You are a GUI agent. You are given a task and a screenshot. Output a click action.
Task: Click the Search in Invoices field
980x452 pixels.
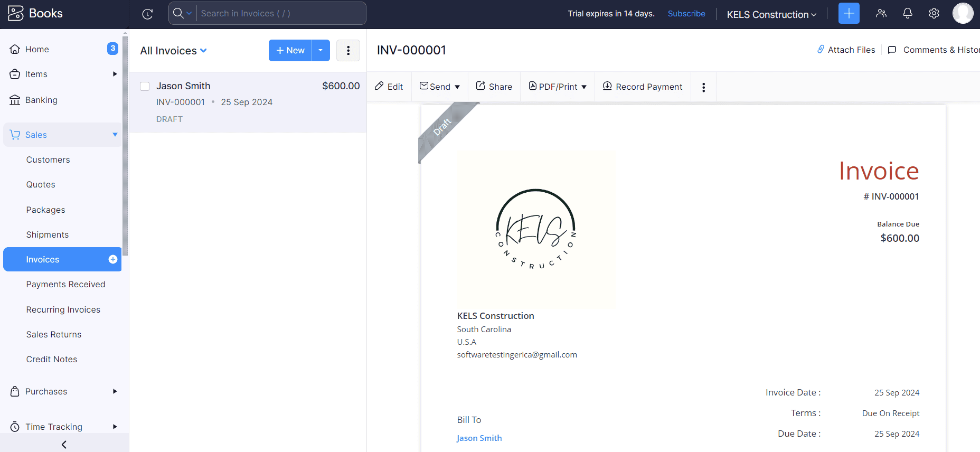280,13
